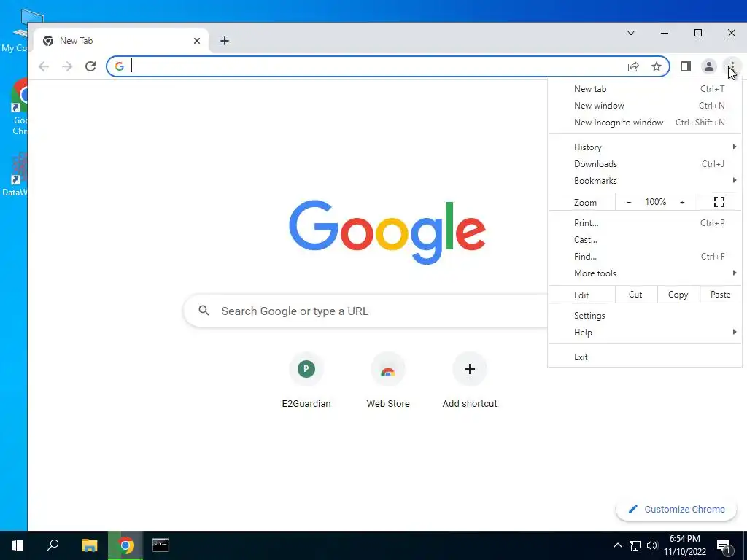Image resolution: width=747 pixels, height=560 pixels.
Task: Click the taskbar search magnifier
Action: 53,545
